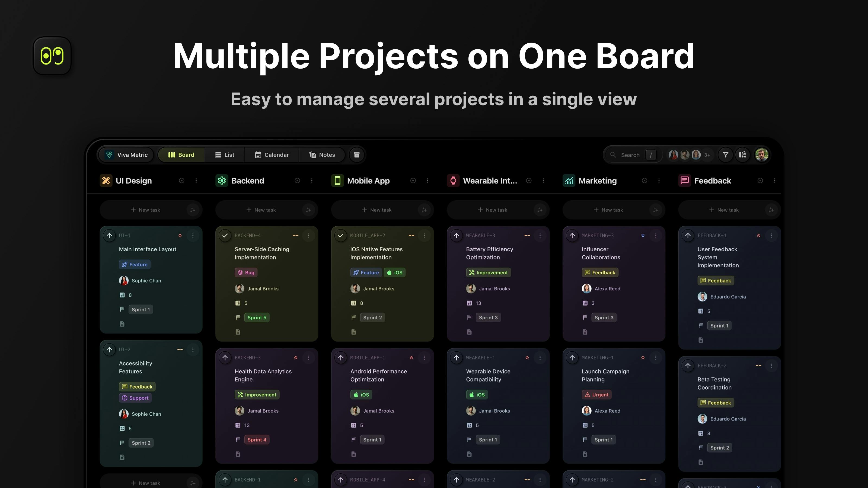Switch to the Board view tab

click(x=181, y=155)
